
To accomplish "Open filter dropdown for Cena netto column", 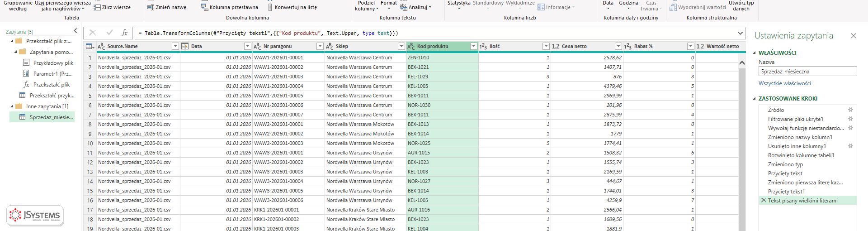I will (618, 46).
